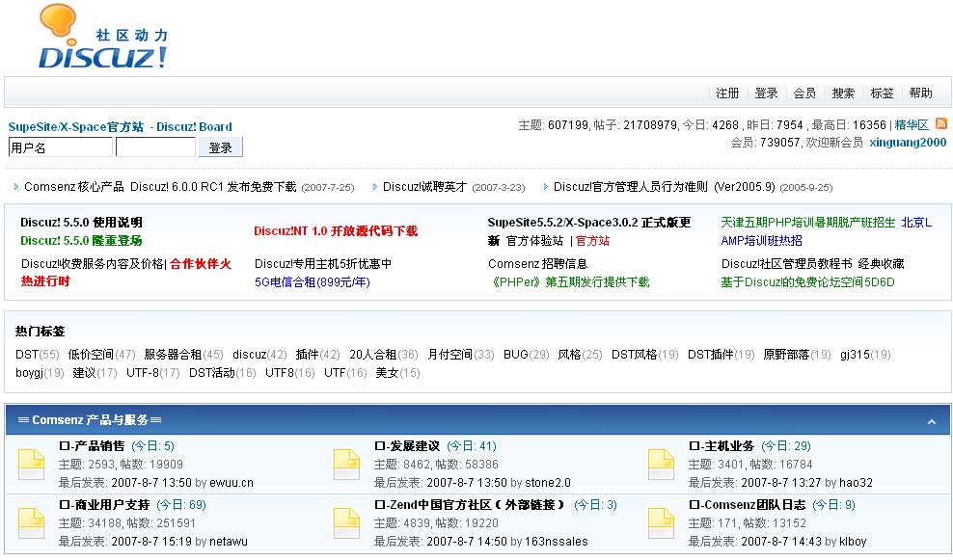Open Discuz!社区管理员教程书 link
Image resolution: width=953 pixels, height=560 pixels.
[786, 263]
